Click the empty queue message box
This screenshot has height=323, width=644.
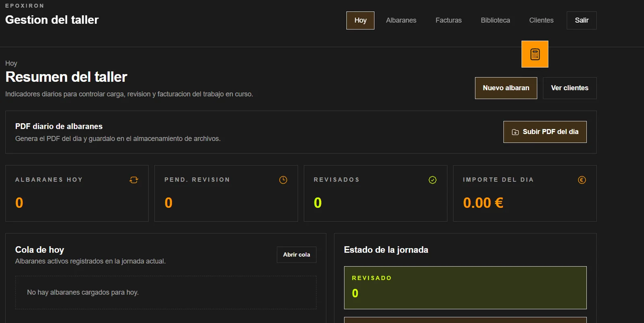coord(166,292)
